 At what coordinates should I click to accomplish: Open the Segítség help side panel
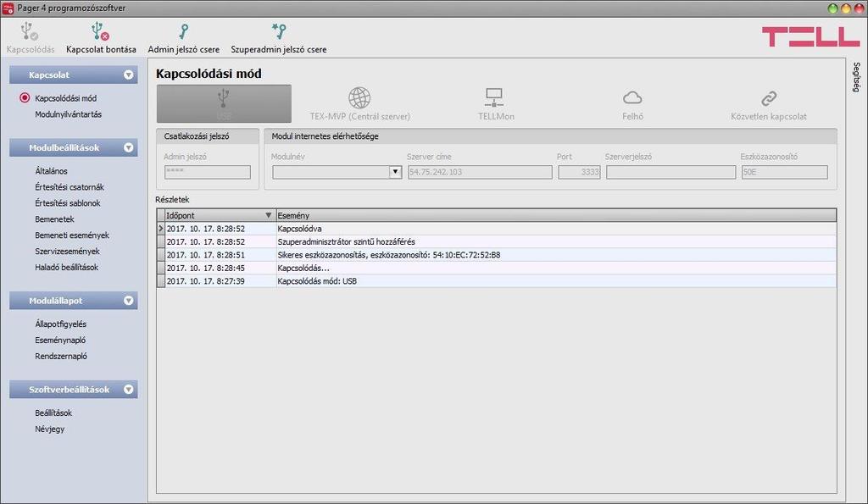856,77
